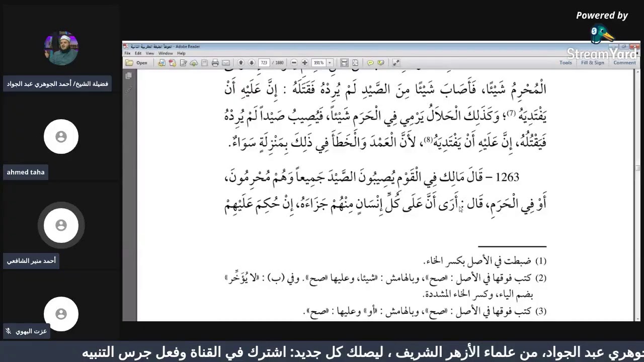Click the fit one full page icon
This screenshot has height=362, width=644.
355,63
